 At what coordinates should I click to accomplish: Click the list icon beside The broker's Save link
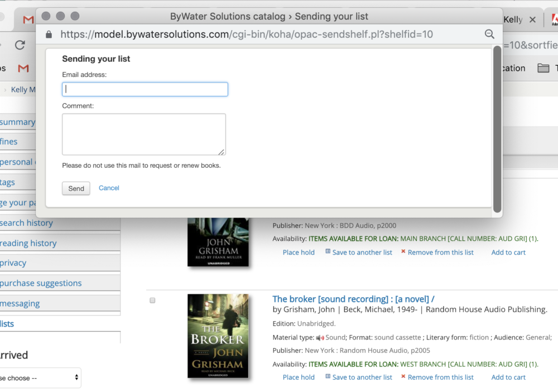pos(328,376)
